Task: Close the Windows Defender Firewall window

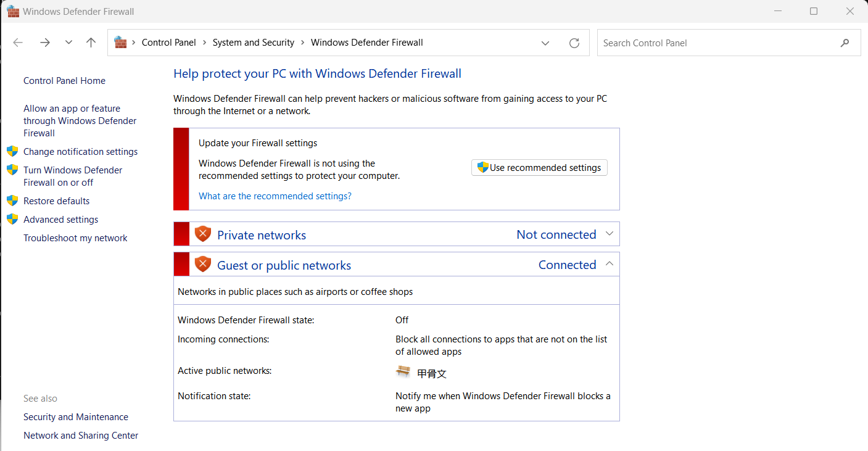Action: click(850, 11)
